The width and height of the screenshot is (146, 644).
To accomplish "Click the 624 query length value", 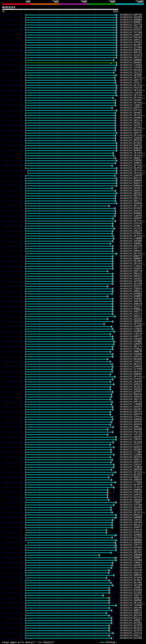I will [x=115, y=11].
